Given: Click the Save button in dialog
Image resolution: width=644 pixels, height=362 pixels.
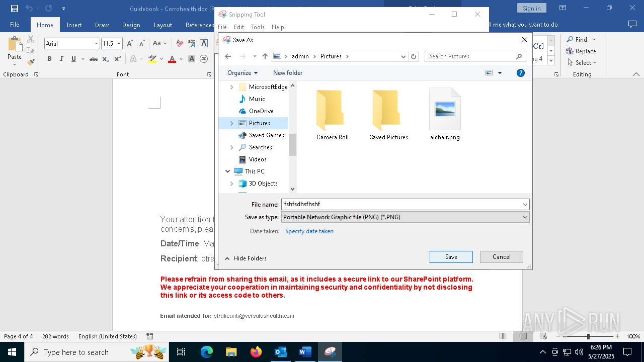Looking at the screenshot, I should [451, 257].
